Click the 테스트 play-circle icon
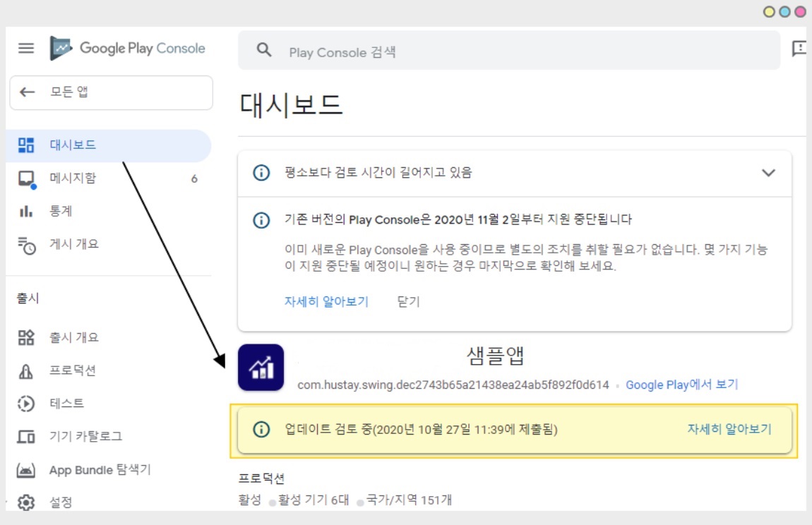This screenshot has width=812, height=525. [26, 404]
